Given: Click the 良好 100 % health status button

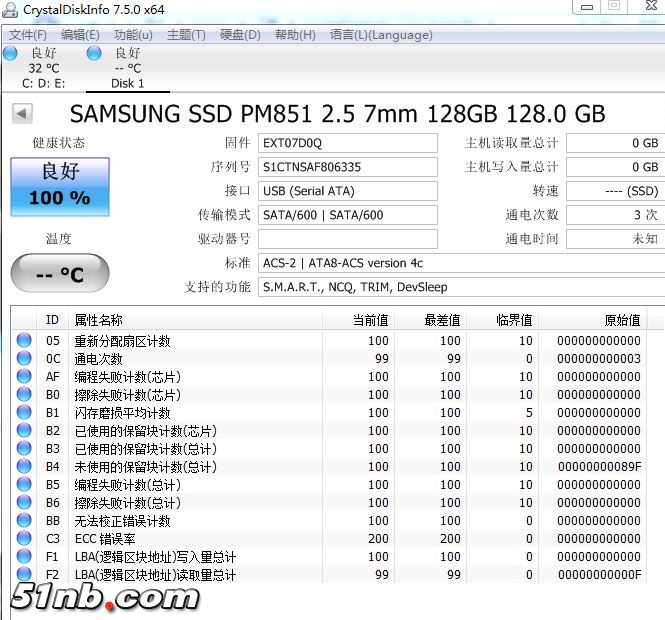Looking at the screenshot, I should tap(60, 187).
